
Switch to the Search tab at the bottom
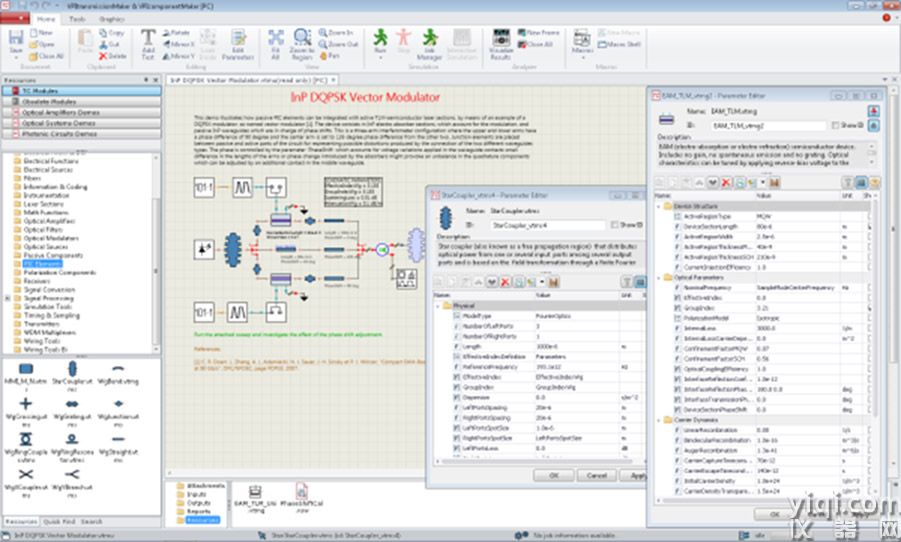(x=91, y=521)
